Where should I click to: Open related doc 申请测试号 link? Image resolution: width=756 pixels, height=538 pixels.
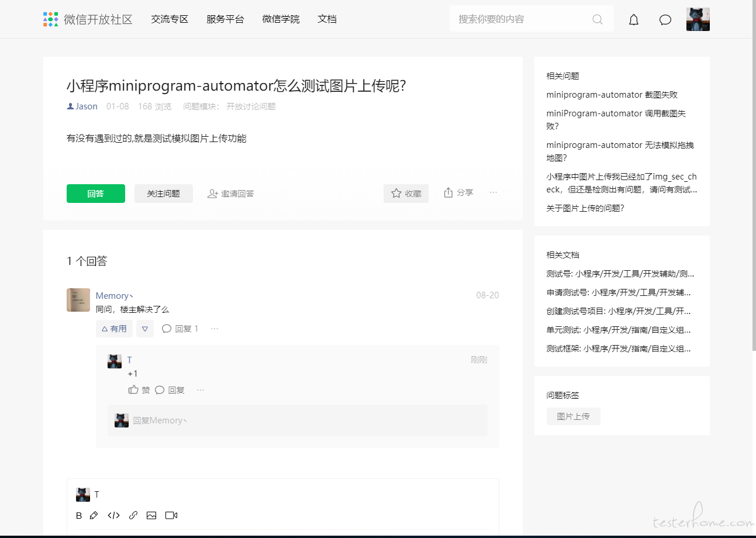619,292
